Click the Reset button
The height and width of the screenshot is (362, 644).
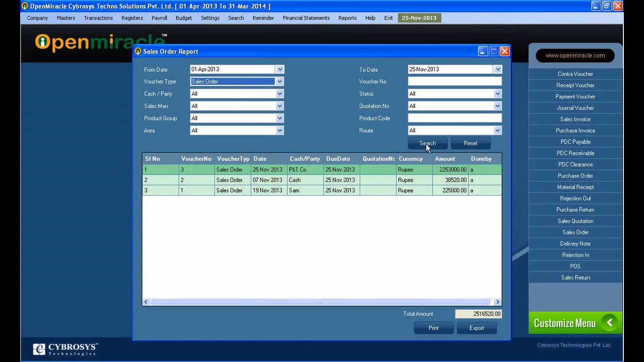click(x=470, y=143)
